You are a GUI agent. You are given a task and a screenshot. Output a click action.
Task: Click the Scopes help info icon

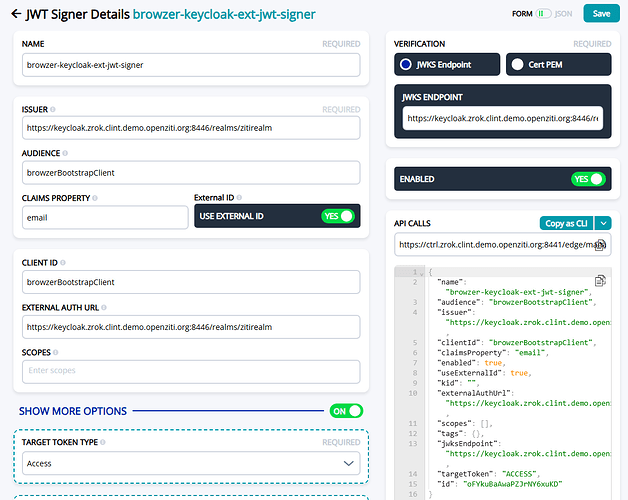pyautogui.click(x=56, y=352)
